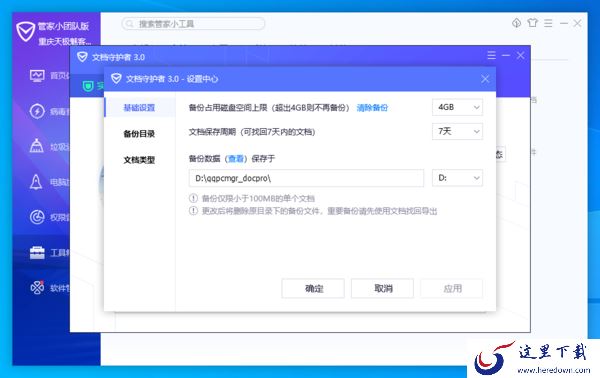Select the 备份目录 tab
Screen dimensions: 600x378
139,134
